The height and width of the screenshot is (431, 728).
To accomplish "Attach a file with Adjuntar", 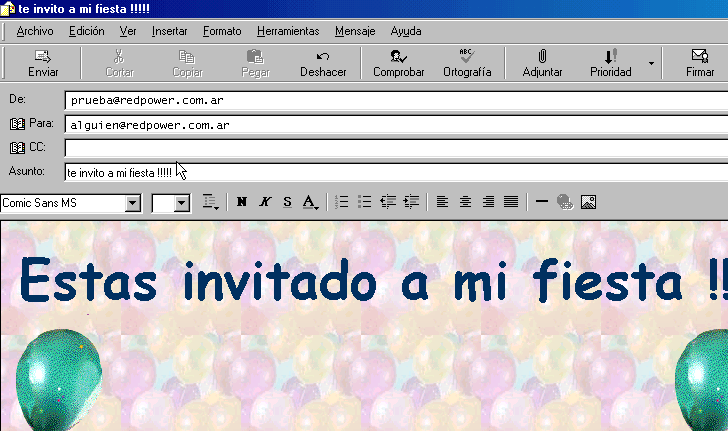I will [x=542, y=63].
